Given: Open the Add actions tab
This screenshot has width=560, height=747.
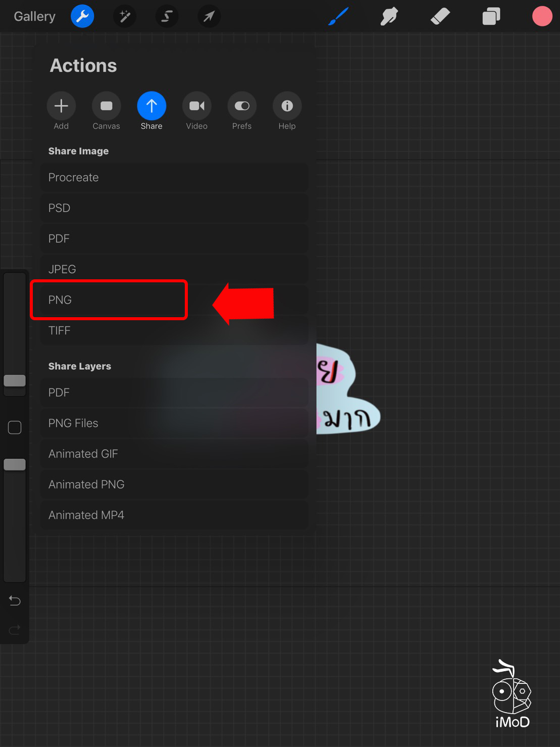Looking at the screenshot, I should [x=61, y=111].
